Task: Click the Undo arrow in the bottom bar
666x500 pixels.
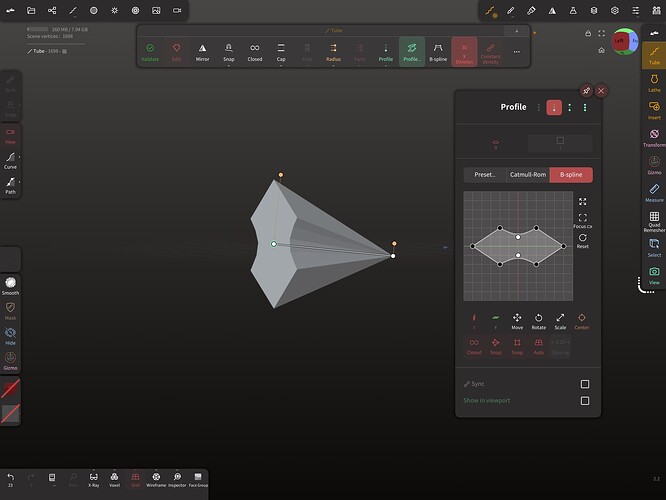Action: 10,480
